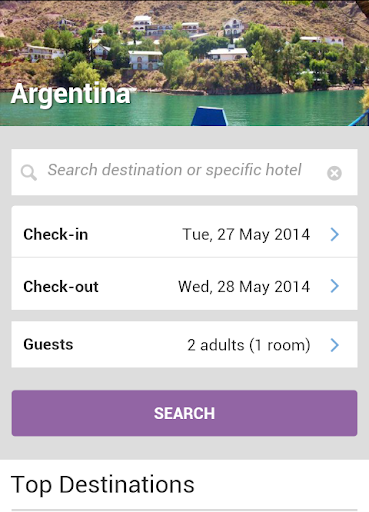369x512 pixels.
Task: Select the Check-in label row
Action: [184, 232]
